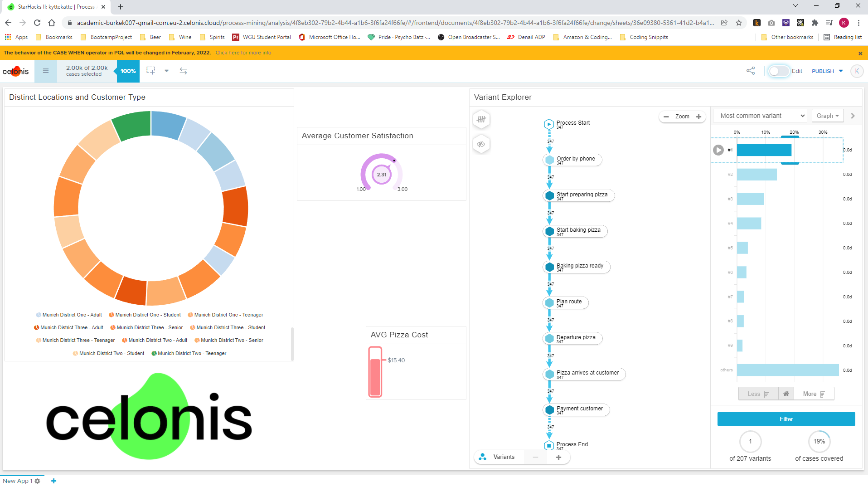Click the right chevron next to Graph
The image size is (868, 487).
(853, 116)
